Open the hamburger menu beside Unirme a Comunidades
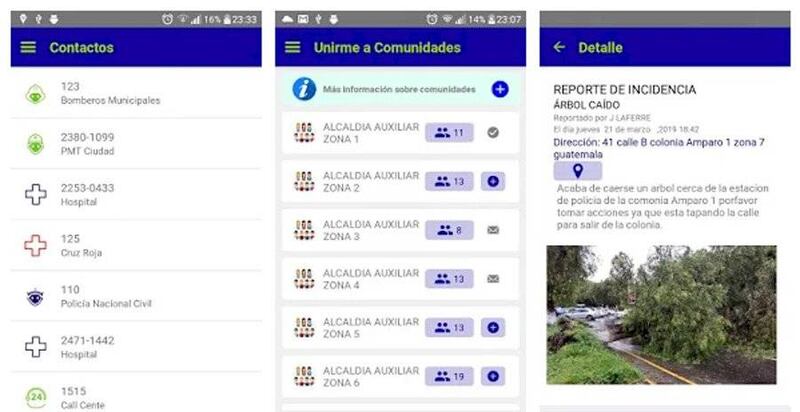800x412 pixels. [x=292, y=47]
